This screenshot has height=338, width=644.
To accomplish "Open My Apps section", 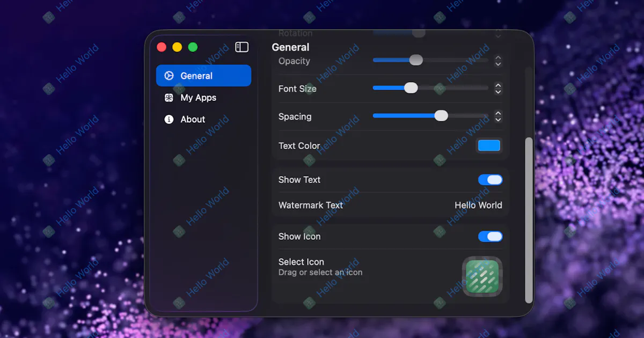I will coord(203,98).
